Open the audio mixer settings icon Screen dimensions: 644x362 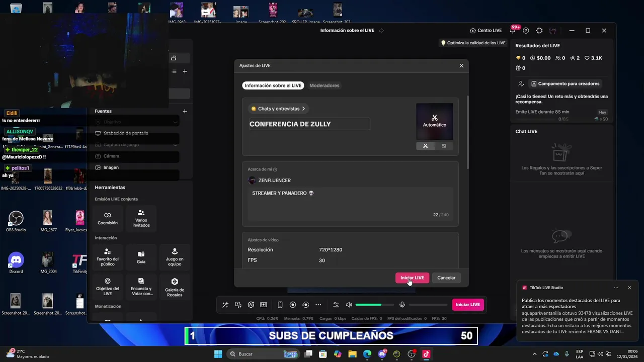click(x=336, y=305)
